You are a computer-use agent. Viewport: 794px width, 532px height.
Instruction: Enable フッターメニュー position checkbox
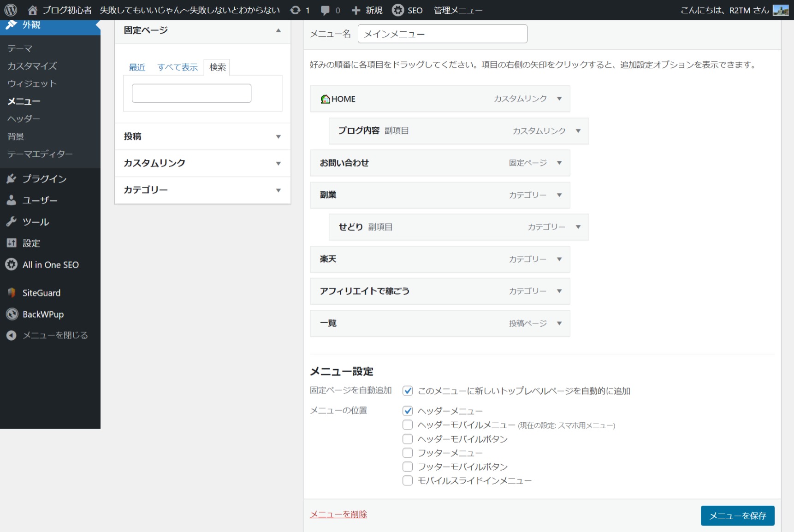pyautogui.click(x=408, y=453)
